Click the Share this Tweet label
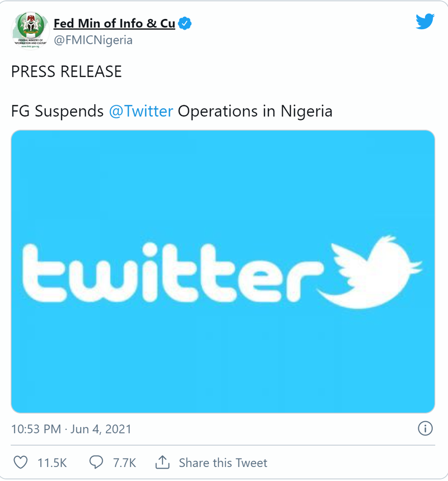This screenshot has height=481, width=448. (223, 462)
